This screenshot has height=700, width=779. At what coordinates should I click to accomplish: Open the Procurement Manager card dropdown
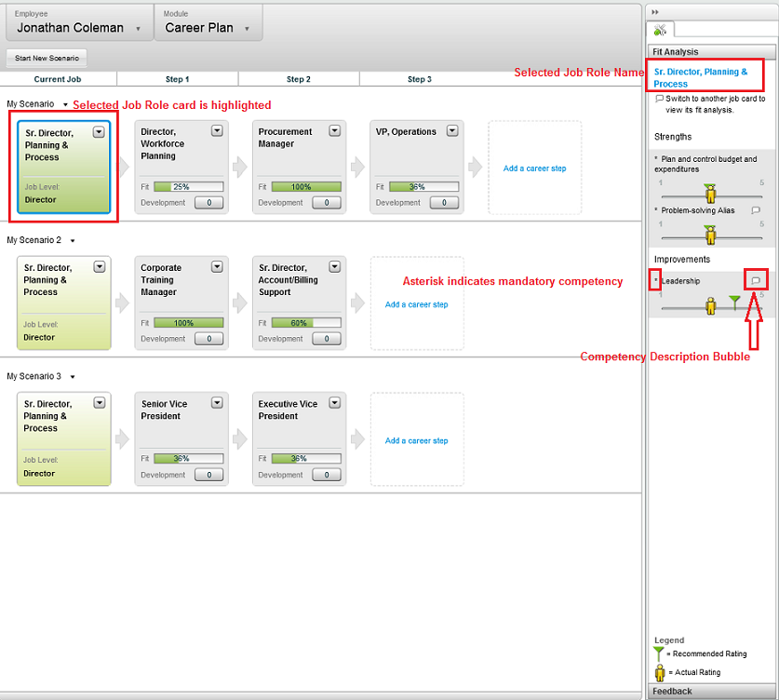333,131
